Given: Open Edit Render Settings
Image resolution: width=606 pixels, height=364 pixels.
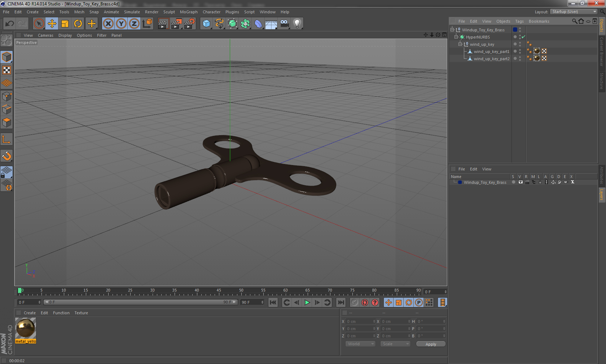Looking at the screenshot, I should 190,24.
